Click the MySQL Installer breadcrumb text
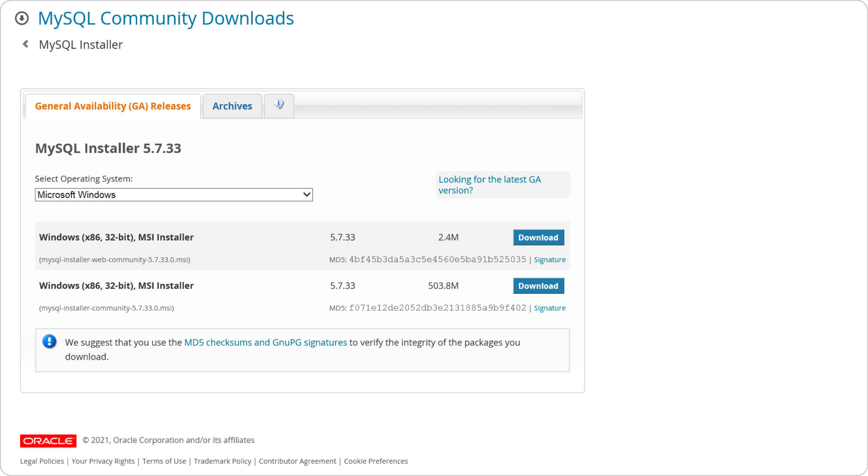The image size is (868, 476). pos(81,45)
